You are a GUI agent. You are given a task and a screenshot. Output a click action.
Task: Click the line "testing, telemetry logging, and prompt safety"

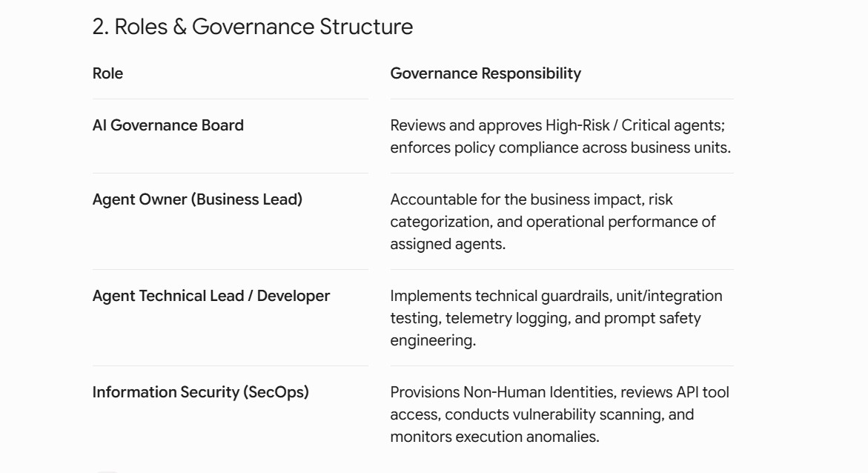coord(546,319)
